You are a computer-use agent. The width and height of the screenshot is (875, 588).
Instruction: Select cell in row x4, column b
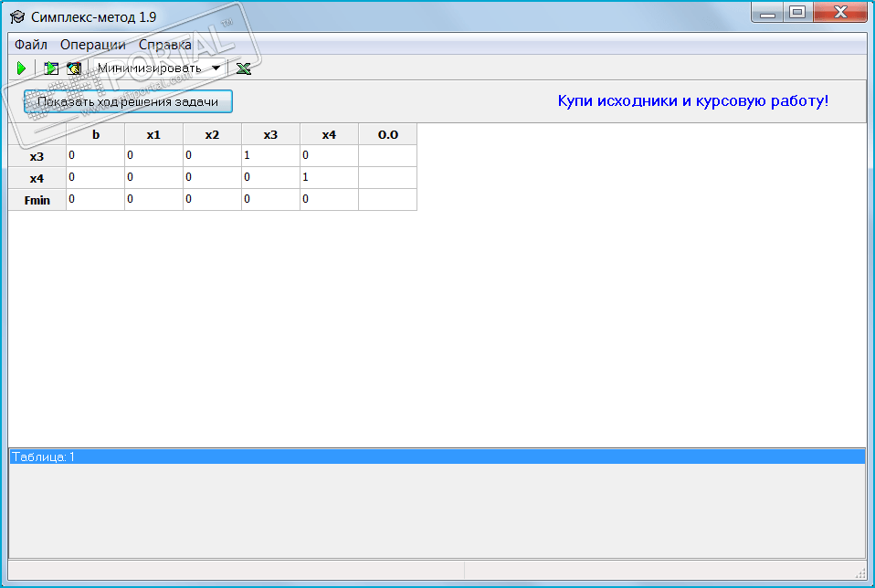click(x=95, y=178)
